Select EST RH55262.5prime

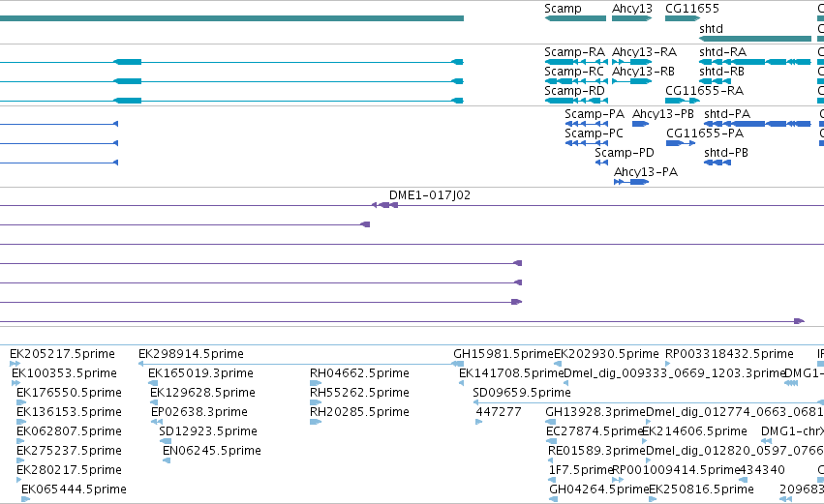(x=359, y=393)
